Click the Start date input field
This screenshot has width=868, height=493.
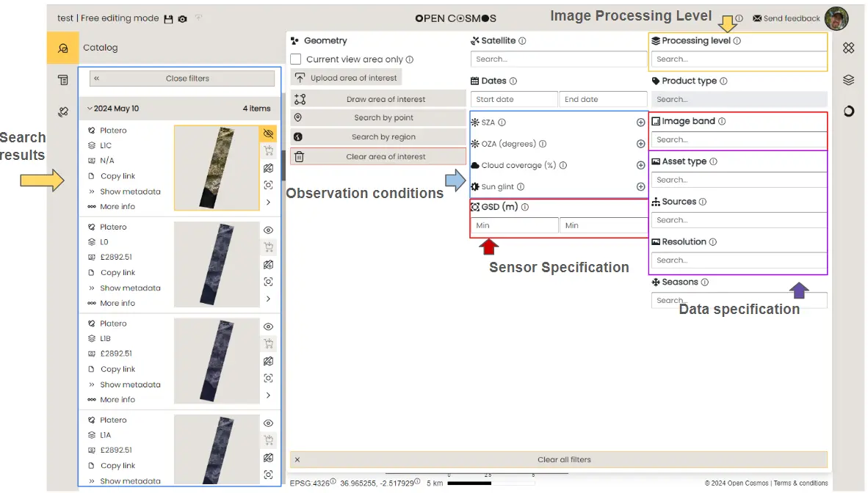click(514, 99)
